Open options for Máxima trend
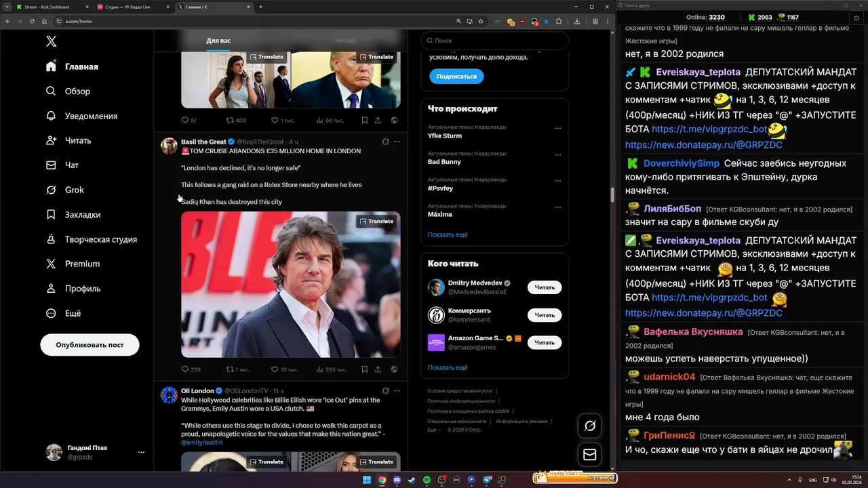The image size is (868, 488). tap(558, 207)
